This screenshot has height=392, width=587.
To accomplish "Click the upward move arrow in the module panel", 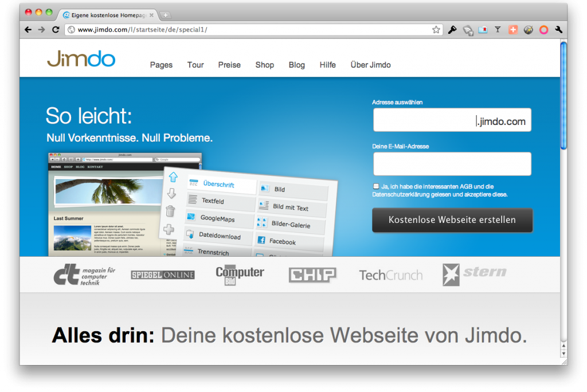I will click(x=173, y=178).
